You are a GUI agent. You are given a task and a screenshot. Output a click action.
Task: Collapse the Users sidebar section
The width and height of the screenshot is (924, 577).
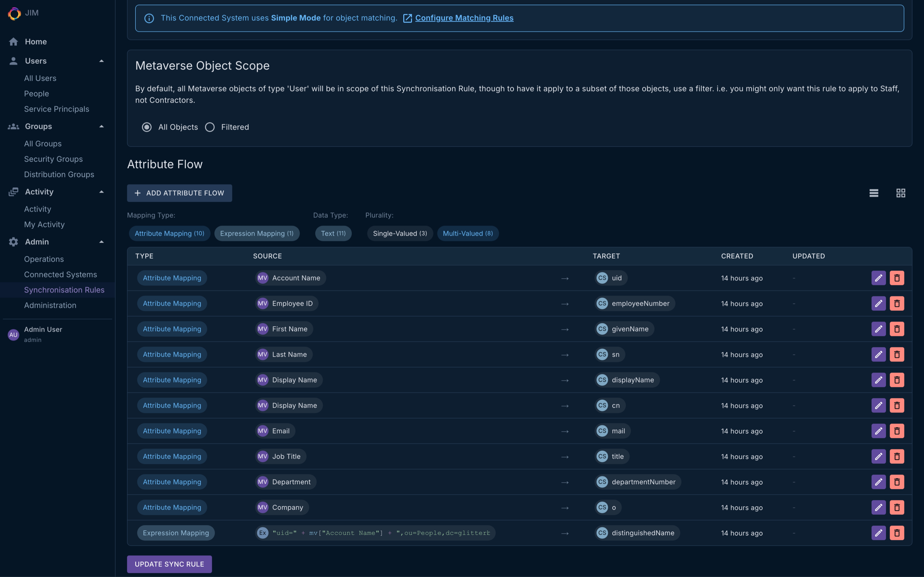101,61
